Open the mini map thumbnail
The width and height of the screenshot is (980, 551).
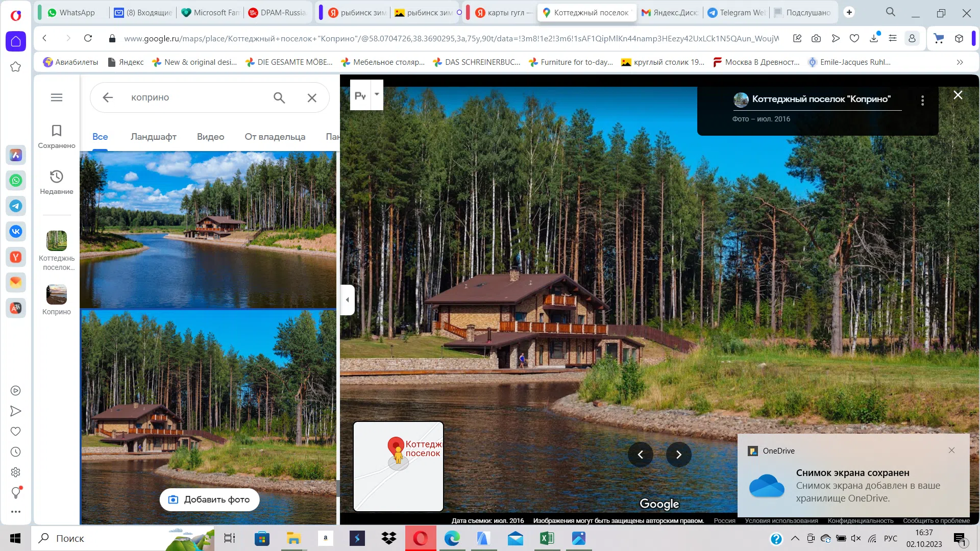pyautogui.click(x=399, y=466)
